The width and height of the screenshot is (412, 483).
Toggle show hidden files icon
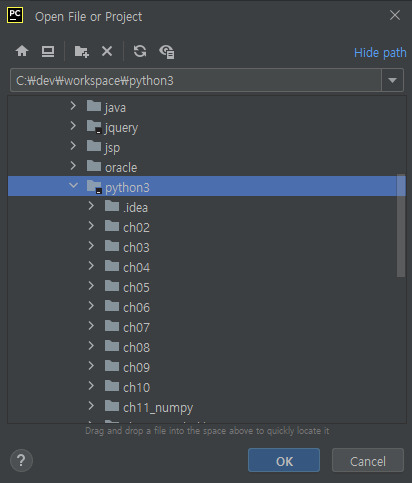pyautogui.click(x=167, y=52)
